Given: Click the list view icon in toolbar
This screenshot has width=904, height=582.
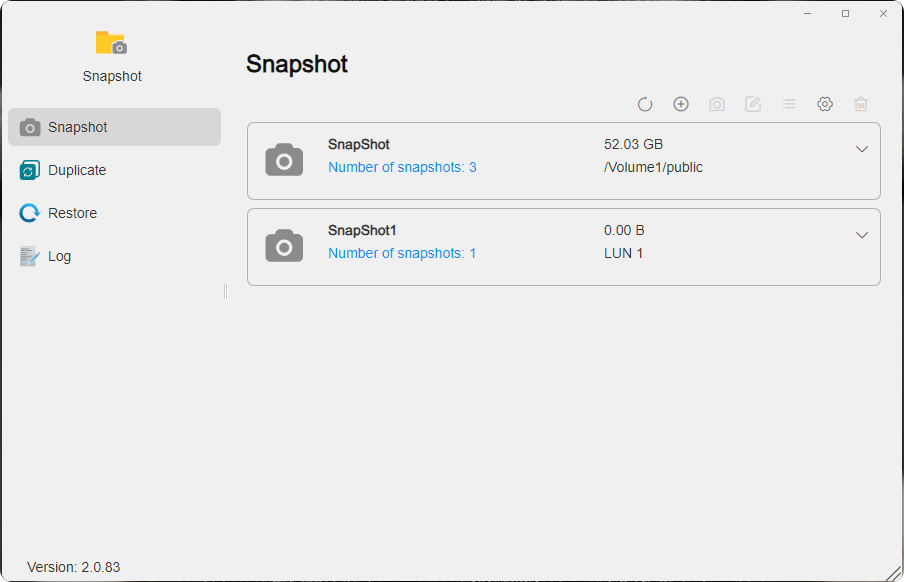Looking at the screenshot, I should (x=789, y=103).
